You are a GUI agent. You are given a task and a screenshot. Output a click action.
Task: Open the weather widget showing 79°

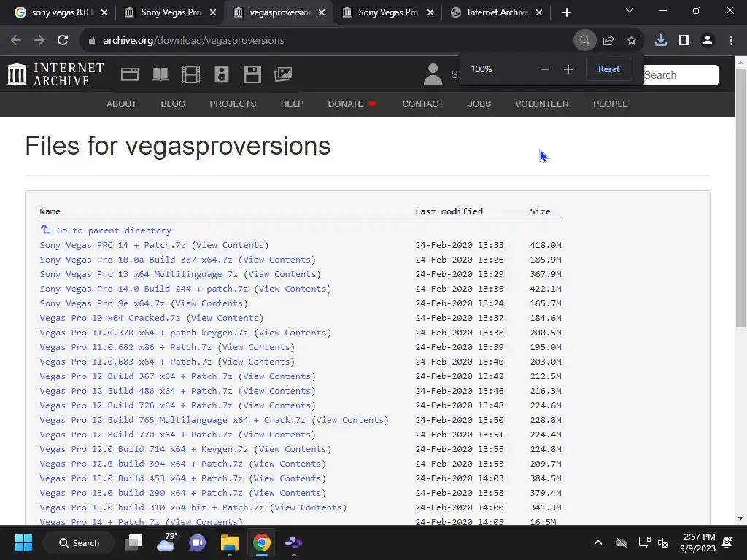click(166, 542)
